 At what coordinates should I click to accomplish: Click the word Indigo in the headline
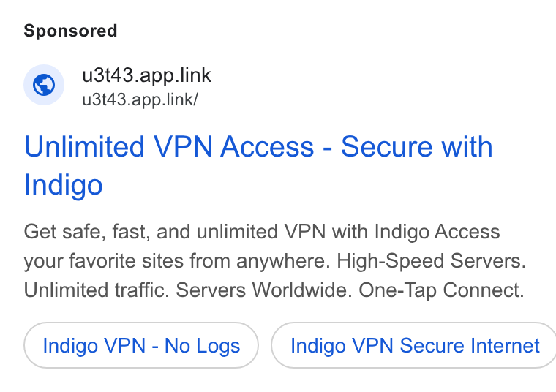(64, 184)
